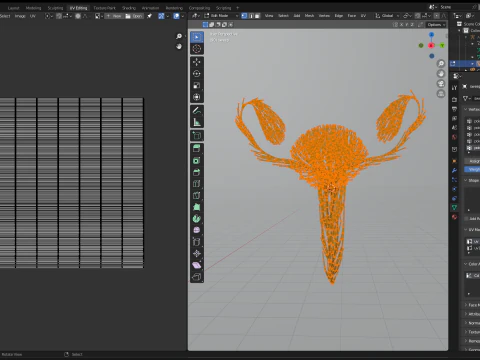Image resolution: width=480 pixels, height=360 pixels.
Task: Select the Knife tool
Action: [x=197, y=195]
